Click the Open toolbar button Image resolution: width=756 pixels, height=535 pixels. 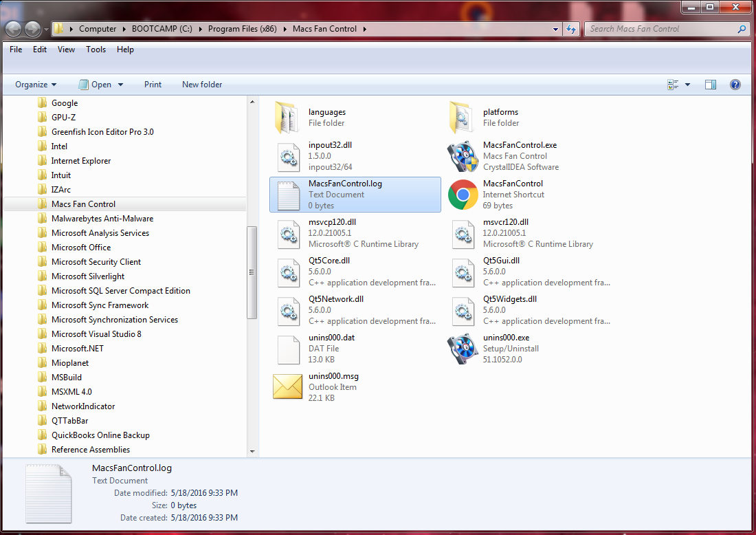(95, 85)
